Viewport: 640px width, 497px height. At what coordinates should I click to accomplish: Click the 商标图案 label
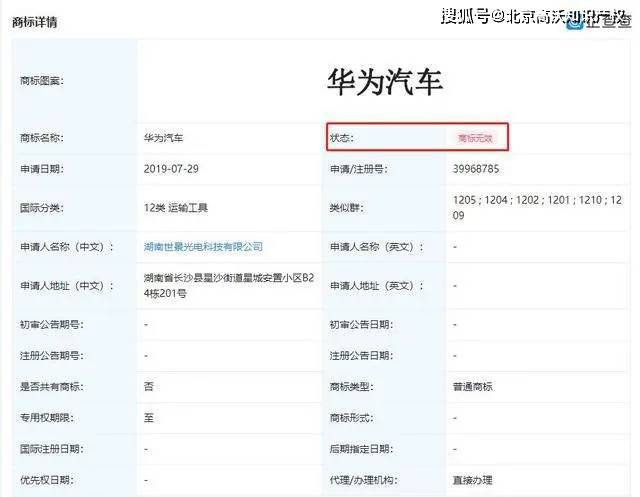[x=42, y=81]
